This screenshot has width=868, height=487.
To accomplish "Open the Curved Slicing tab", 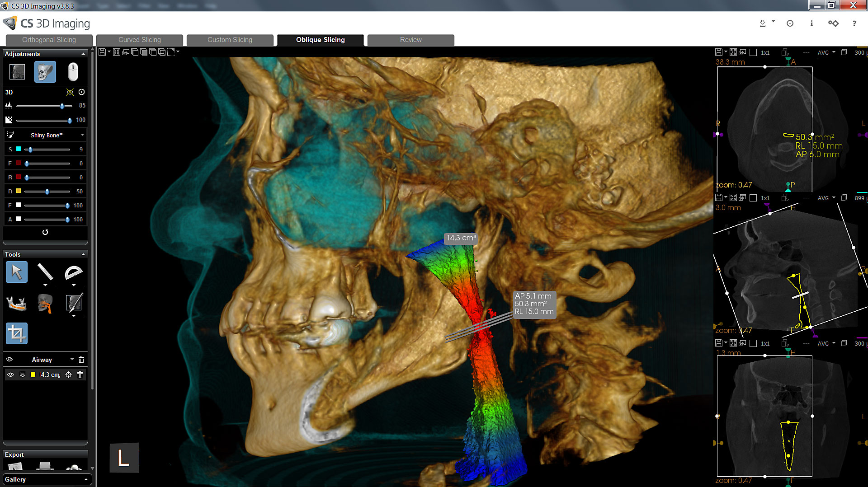I will point(139,40).
